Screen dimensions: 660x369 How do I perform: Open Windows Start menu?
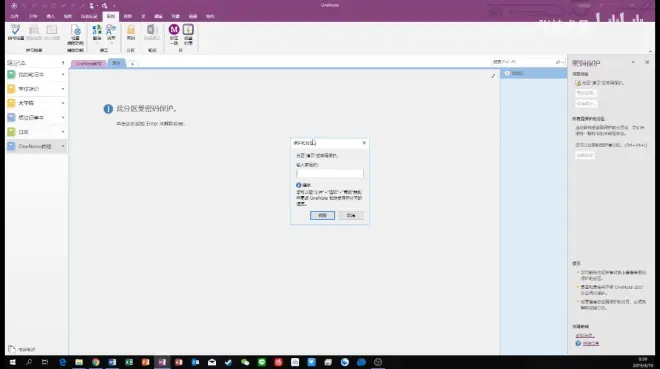pos(12,362)
